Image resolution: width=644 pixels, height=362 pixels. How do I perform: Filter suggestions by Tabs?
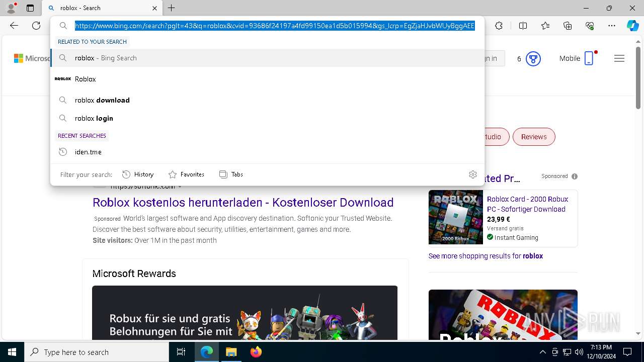pos(231,174)
